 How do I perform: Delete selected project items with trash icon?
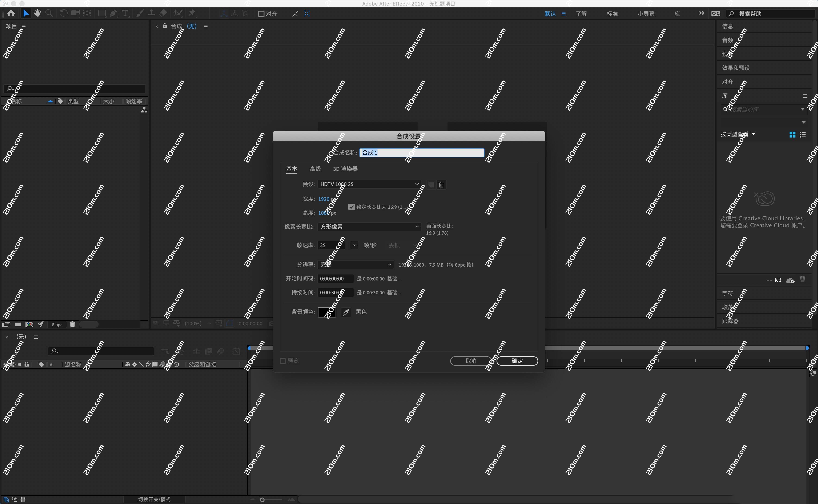click(x=72, y=324)
